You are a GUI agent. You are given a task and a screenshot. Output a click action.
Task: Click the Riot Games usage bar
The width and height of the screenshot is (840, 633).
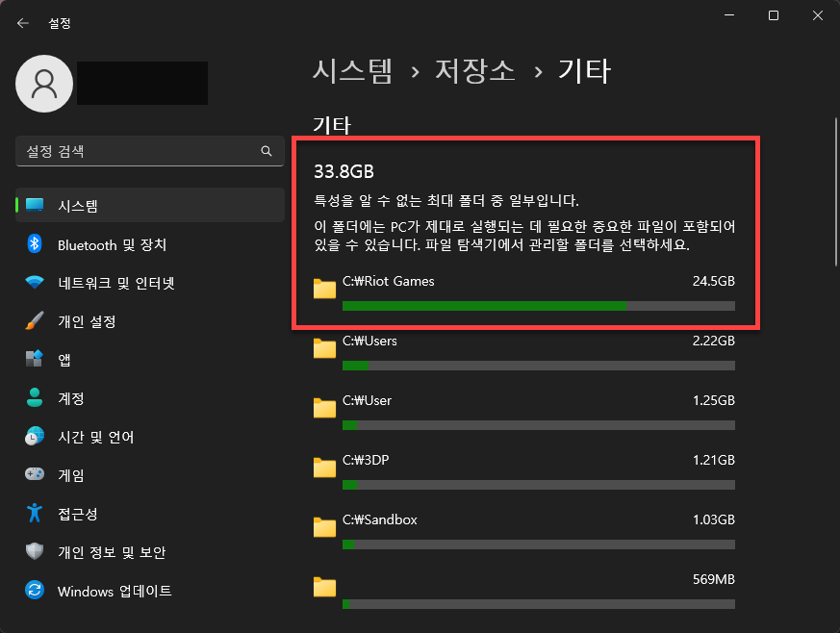pyautogui.click(x=539, y=306)
